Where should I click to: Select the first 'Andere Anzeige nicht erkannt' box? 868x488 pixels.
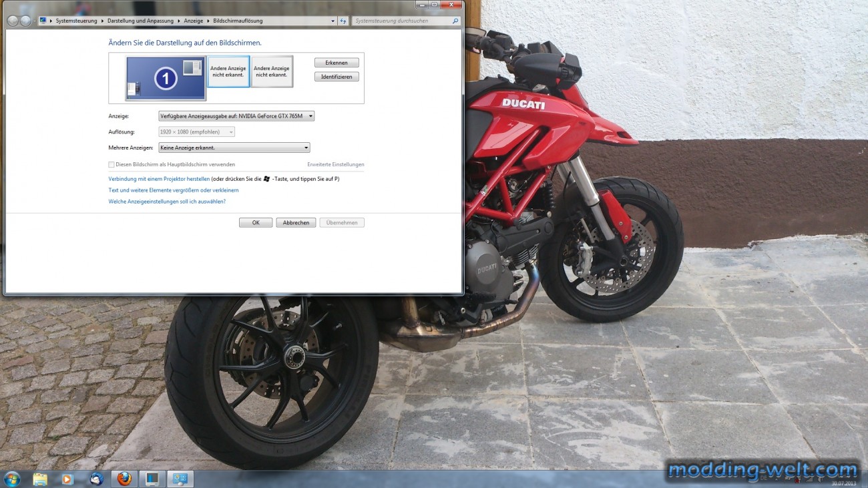(228, 71)
